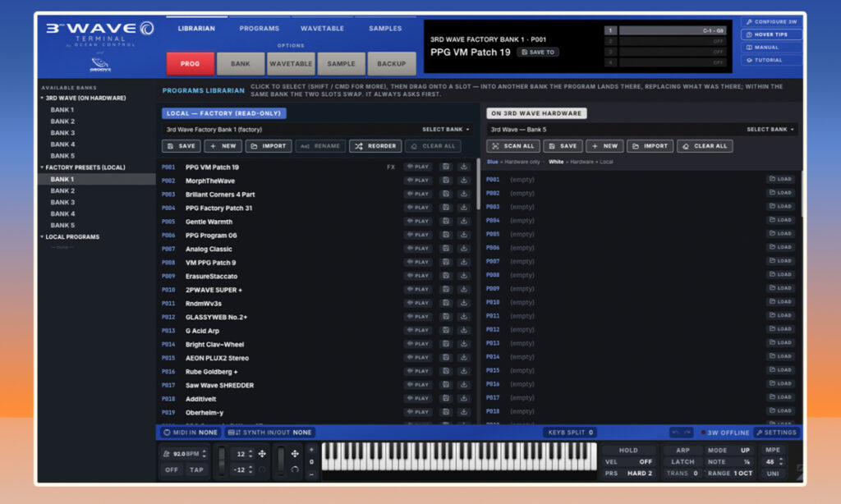Viewport: 841px width, 504px height.
Task: Save icon on ErasureStaccato row
Action: [446, 276]
